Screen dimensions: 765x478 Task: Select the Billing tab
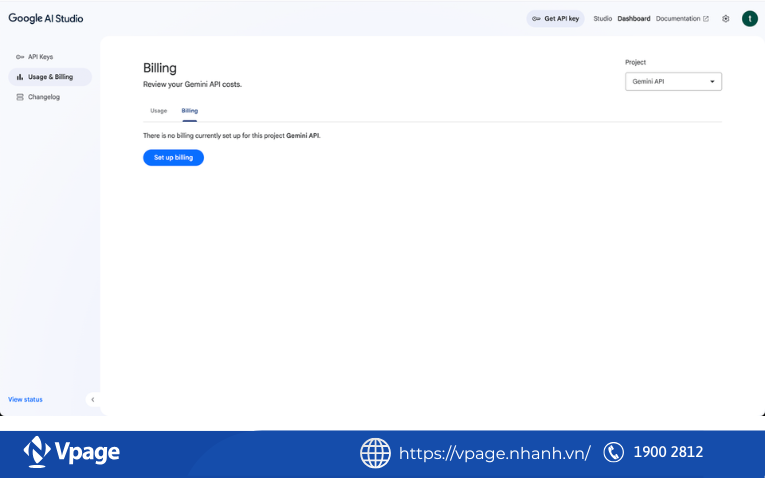coord(190,111)
